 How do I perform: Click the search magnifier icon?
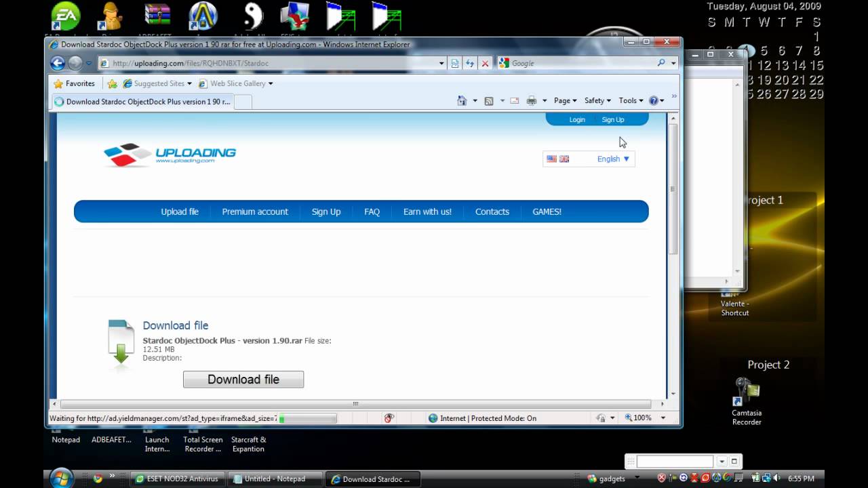(x=661, y=63)
